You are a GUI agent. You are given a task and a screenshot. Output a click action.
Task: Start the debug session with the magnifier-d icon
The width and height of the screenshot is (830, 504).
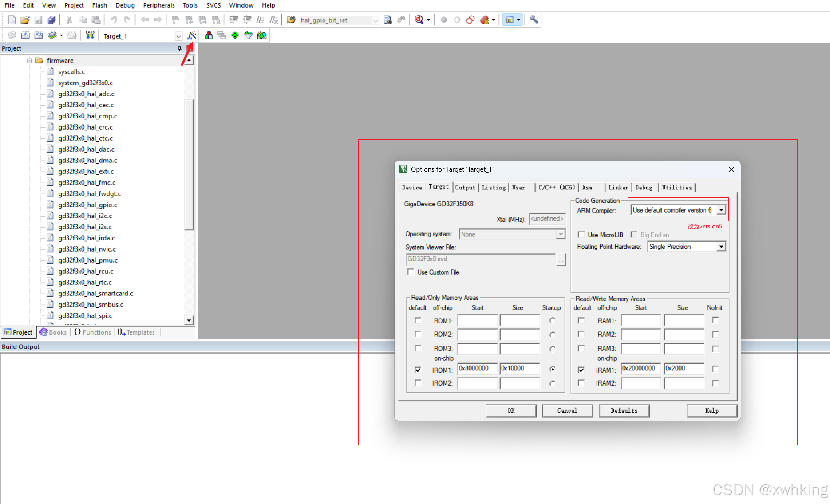pos(419,20)
